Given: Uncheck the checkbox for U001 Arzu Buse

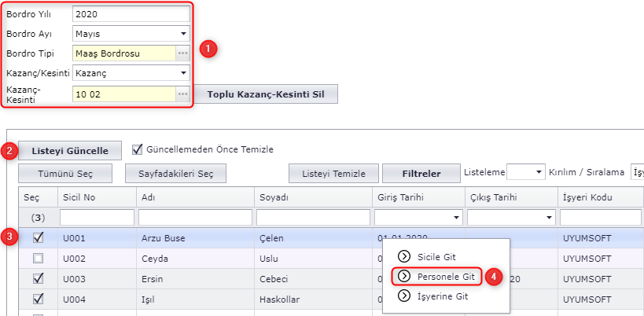Looking at the screenshot, I should [38, 238].
